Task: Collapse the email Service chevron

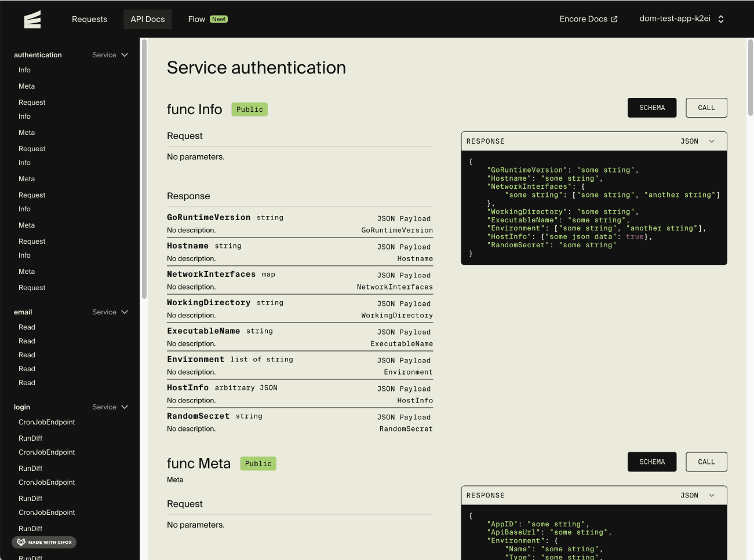Action: tap(125, 312)
